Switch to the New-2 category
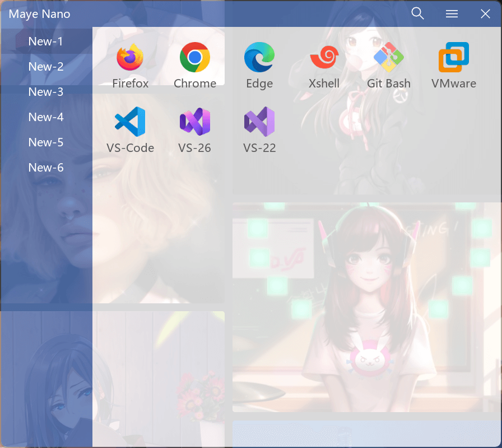Image resolution: width=502 pixels, height=448 pixels. (46, 67)
